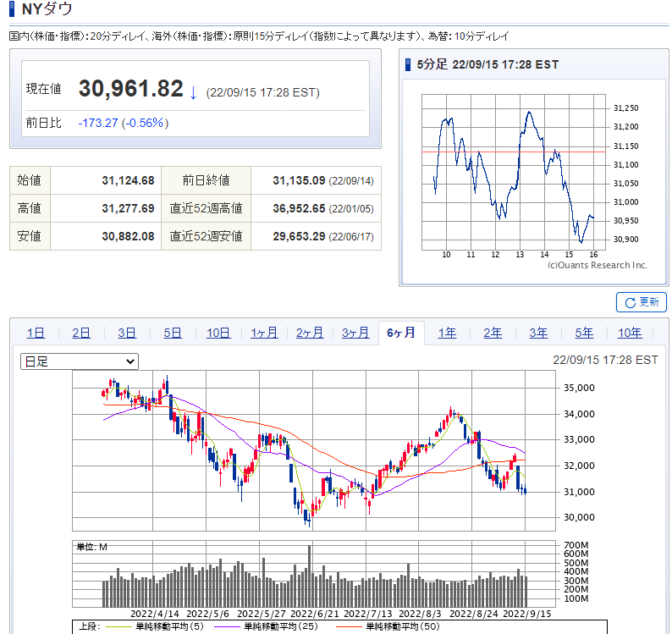The image size is (672, 634).
Task: Show the 5年 chart range
Action: coord(584,333)
